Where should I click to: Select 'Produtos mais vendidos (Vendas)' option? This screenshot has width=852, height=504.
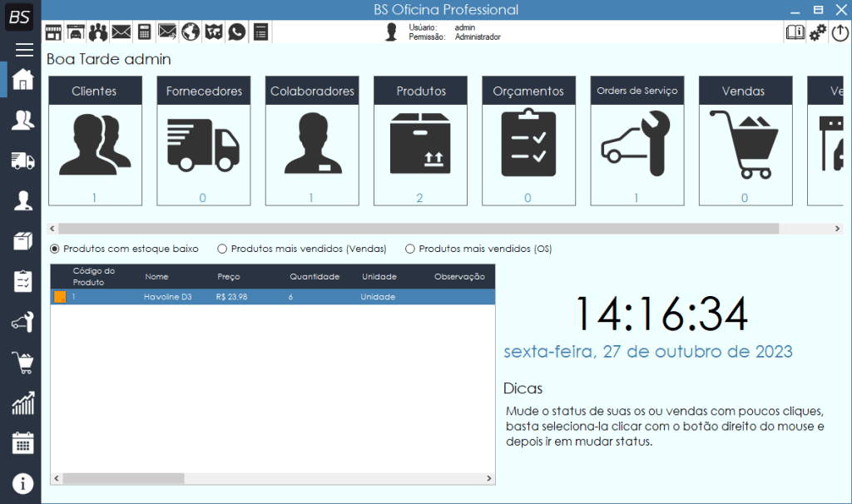point(222,249)
